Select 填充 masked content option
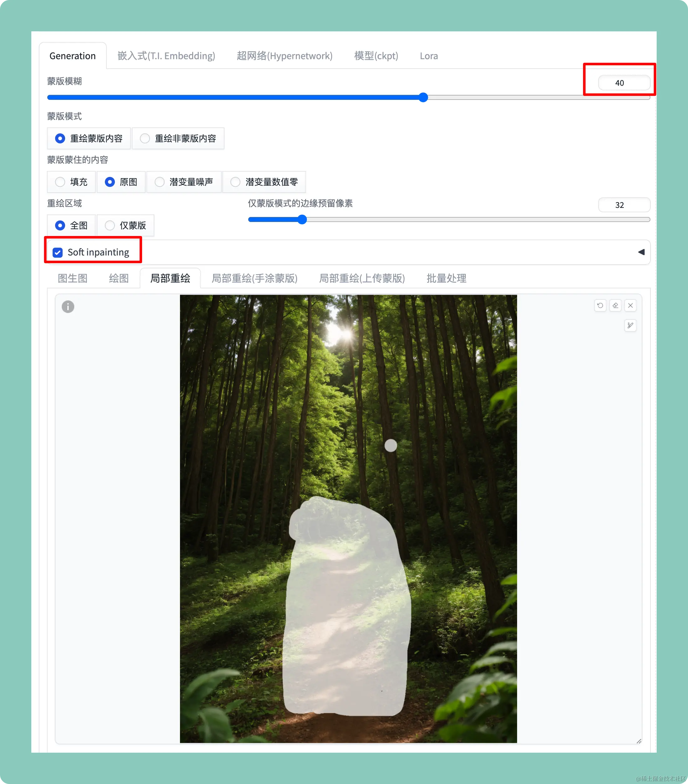Screen dimensions: 688x784 [x=60, y=182]
